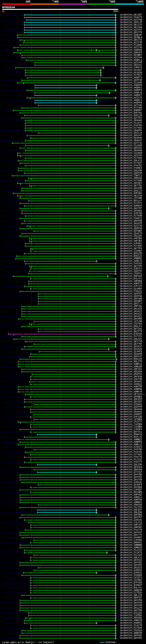Click the UniRef100_P07370 label

click(131, 336)
